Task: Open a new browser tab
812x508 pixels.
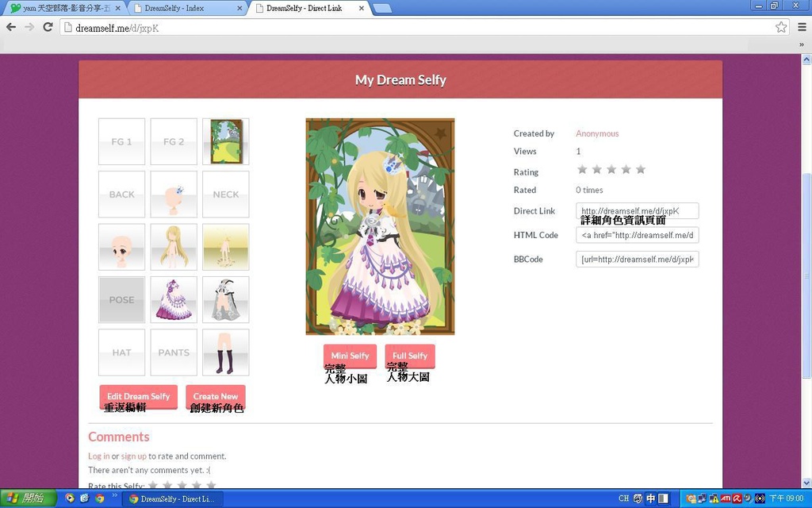Action: pyautogui.click(x=382, y=8)
